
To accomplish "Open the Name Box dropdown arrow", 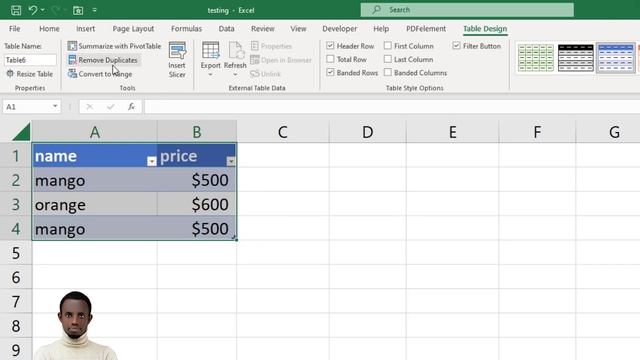I will point(55,107).
